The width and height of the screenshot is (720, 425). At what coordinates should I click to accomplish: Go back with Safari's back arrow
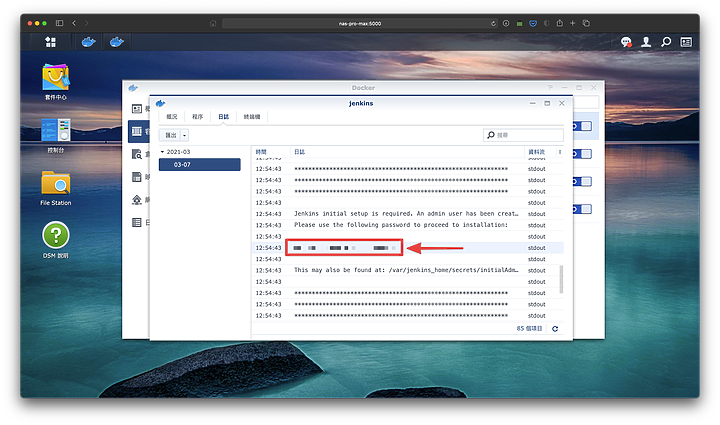coord(74,23)
